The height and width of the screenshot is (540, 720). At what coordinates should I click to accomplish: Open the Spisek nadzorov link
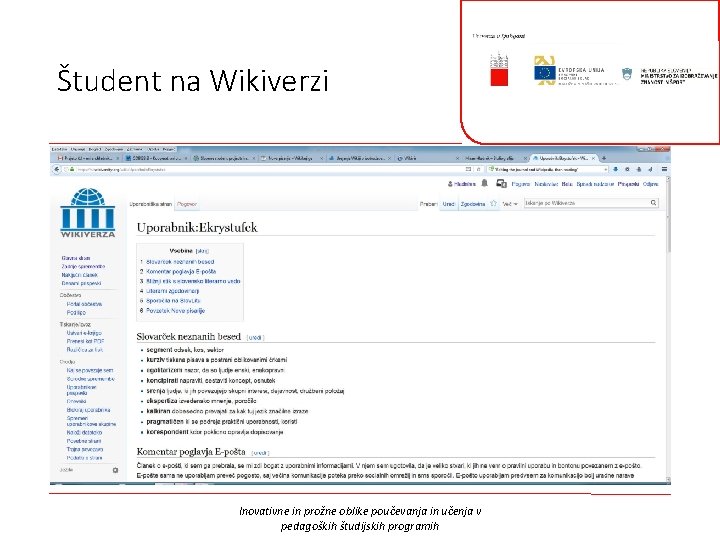pyautogui.click(x=595, y=184)
